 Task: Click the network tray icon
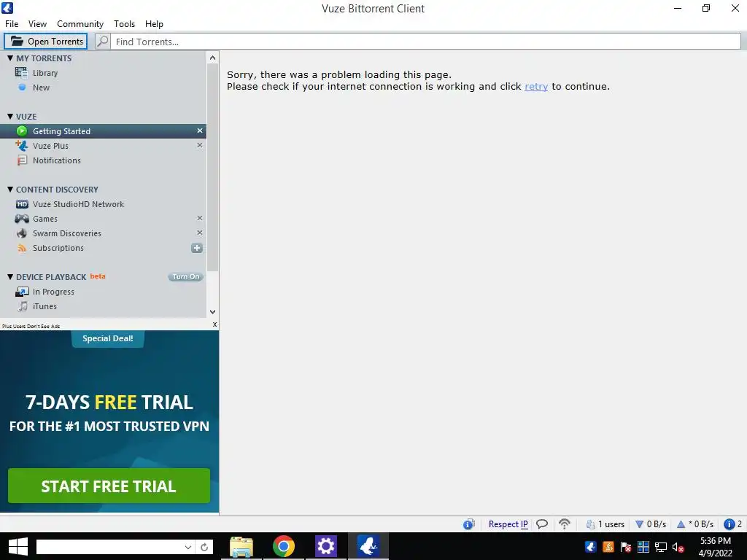point(660,548)
